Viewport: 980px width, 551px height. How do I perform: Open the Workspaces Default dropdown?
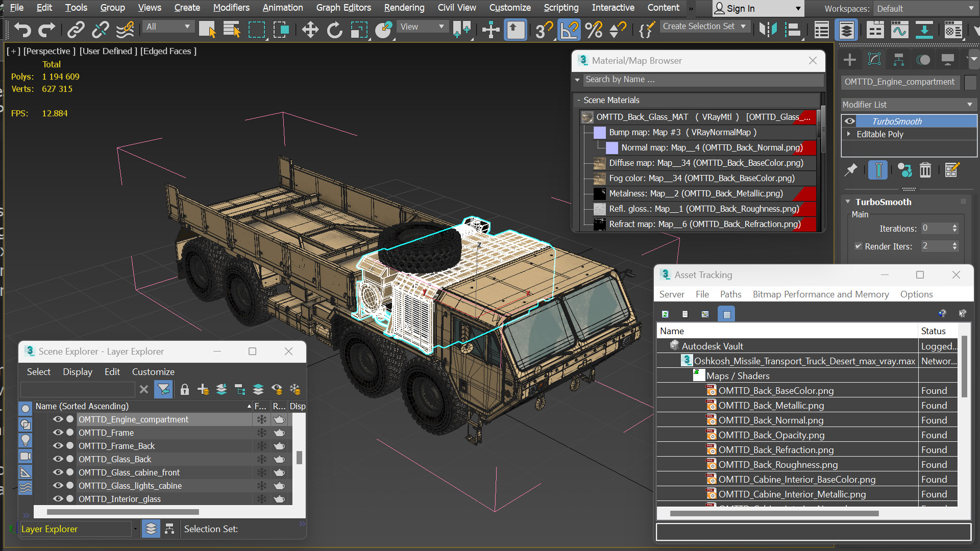[x=925, y=9]
